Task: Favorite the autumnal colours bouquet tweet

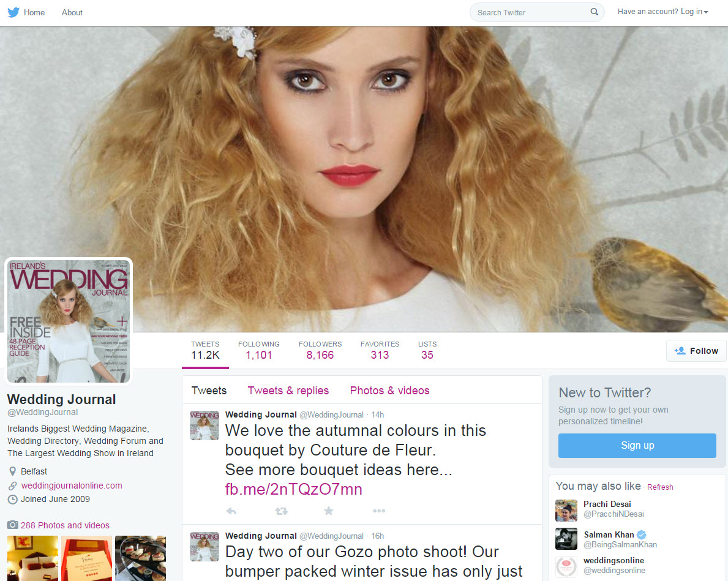Action: [329, 511]
